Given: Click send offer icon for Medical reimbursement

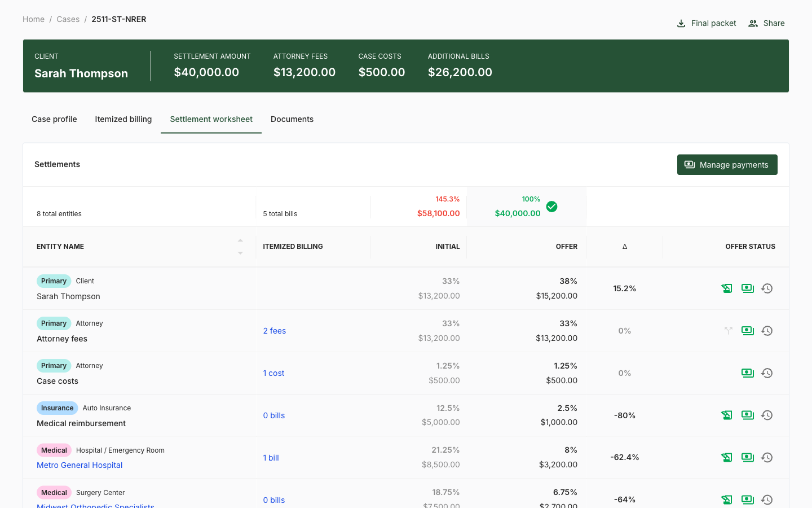Looking at the screenshot, I should tap(727, 415).
